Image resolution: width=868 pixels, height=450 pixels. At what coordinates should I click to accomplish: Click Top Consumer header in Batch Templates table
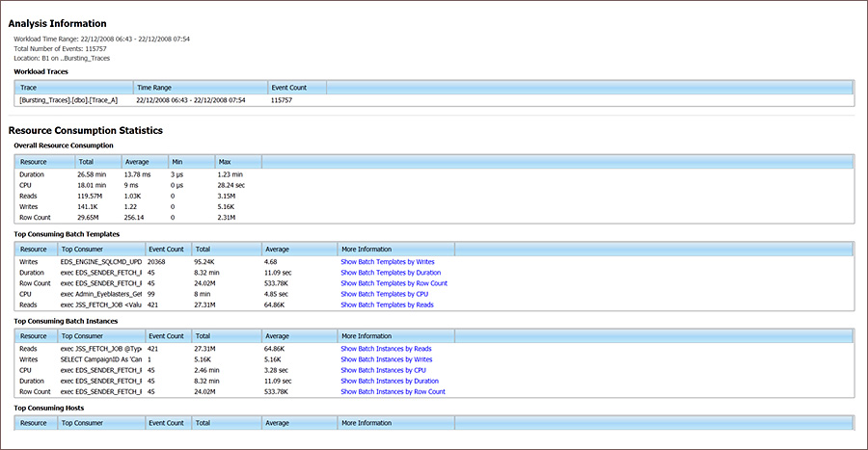(101, 250)
